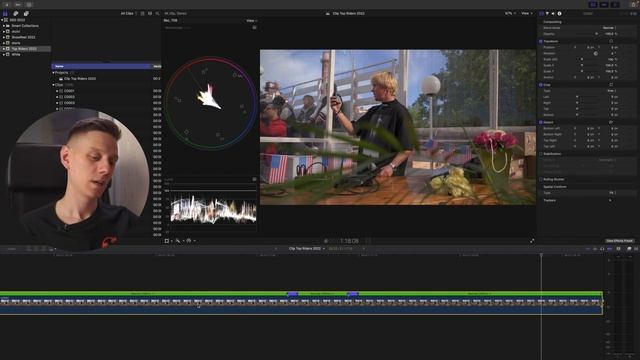Open the Info inspector tab
The height and width of the screenshot is (360, 640).
tap(559, 13)
